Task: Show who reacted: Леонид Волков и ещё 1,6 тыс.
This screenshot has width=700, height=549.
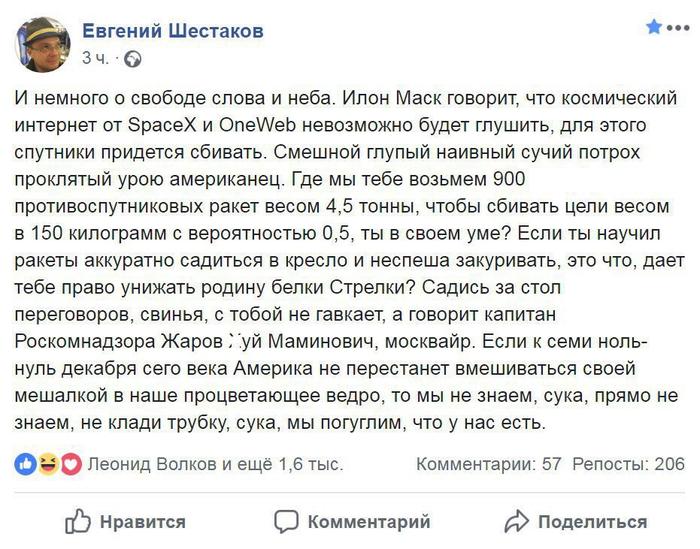Action: tap(215, 464)
